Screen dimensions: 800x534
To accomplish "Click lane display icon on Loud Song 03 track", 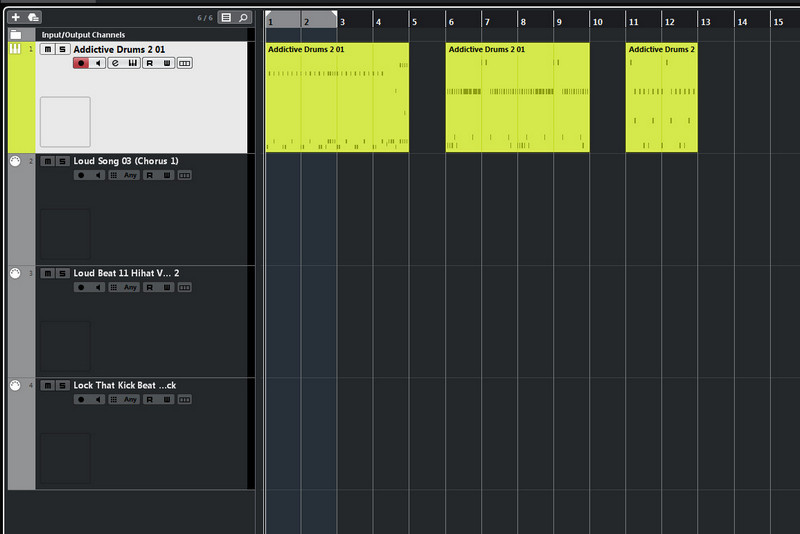I will (185, 175).
